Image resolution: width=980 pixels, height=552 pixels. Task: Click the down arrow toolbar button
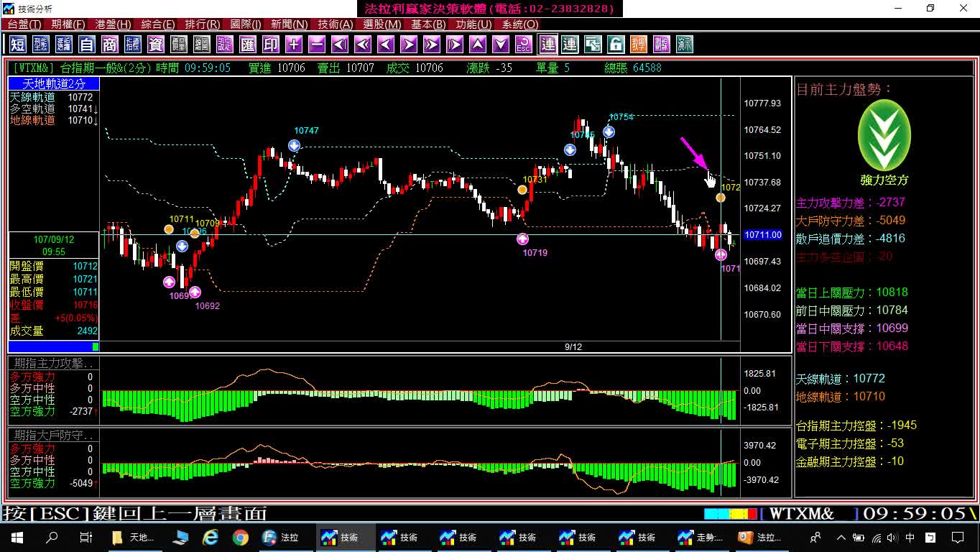click(x=501, y=45)
